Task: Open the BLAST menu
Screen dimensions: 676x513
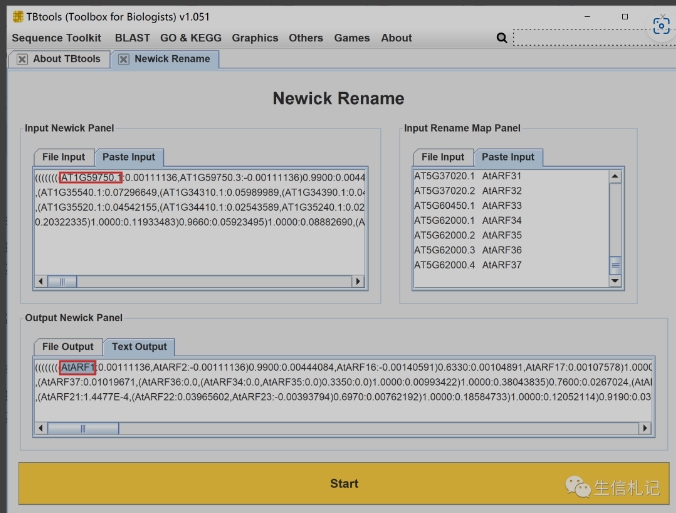Action: tap(132, 38)
